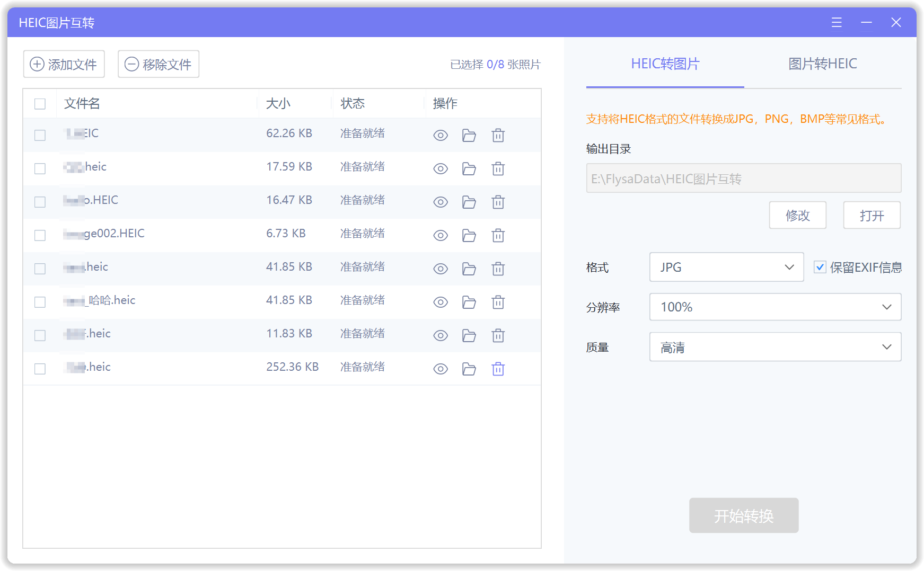
Task: Uncheck 保留EXIF信息 option
Action: point(820,267)
